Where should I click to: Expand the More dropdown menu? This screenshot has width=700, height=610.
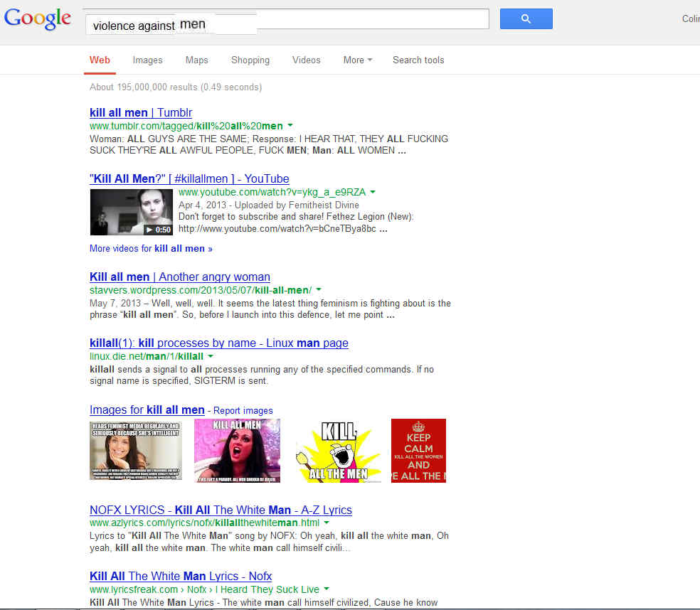[358, 60]
